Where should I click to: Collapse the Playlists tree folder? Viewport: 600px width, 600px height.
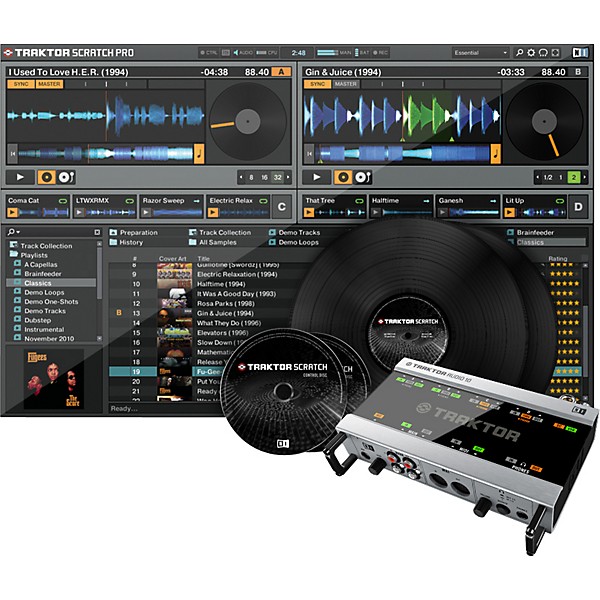pos(13,255)
